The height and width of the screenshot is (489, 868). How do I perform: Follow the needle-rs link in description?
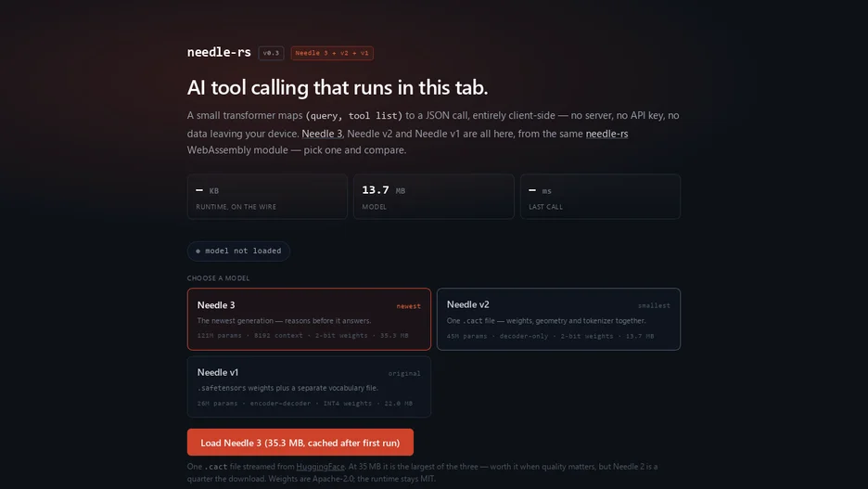click(x=606, y=134)
